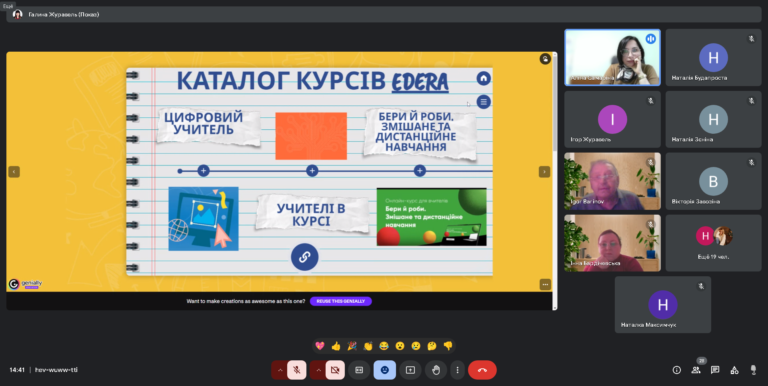Expand audio settings chevron beside microphone

[x=280, y=370]
